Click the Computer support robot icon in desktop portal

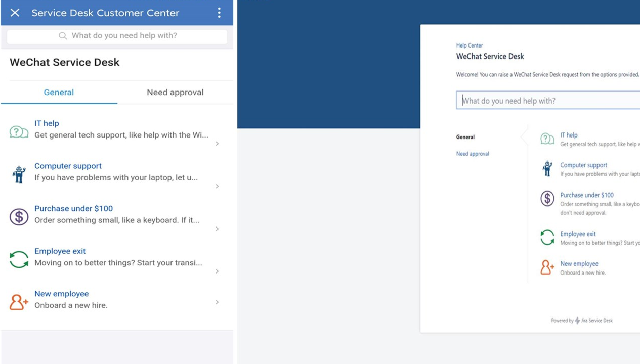click(547, 168)
